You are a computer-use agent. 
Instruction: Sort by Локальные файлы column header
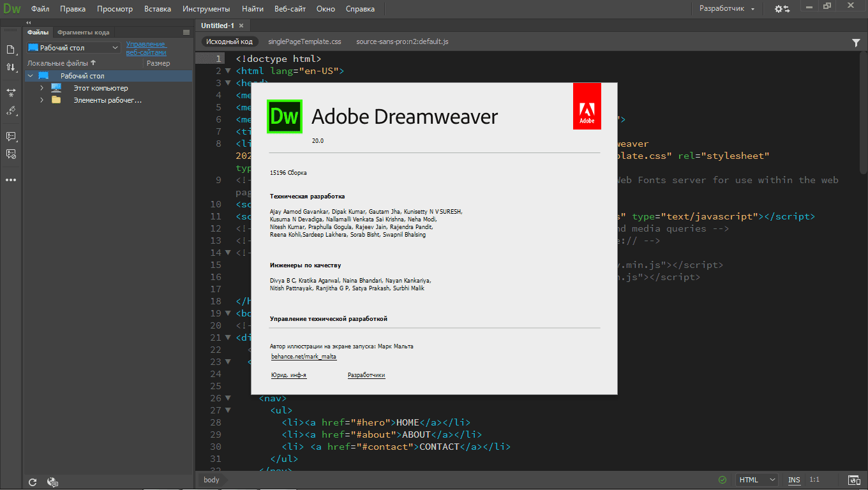click(61, 63)
